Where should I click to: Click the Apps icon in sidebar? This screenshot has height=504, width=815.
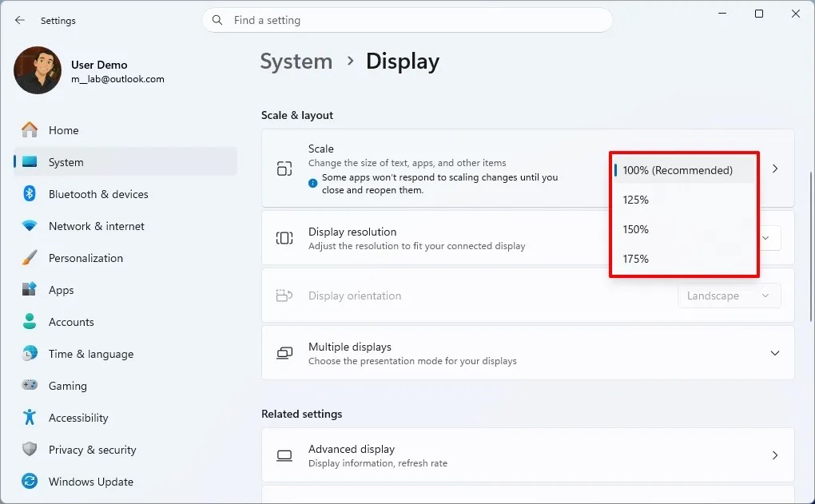(x=30, y=289)
